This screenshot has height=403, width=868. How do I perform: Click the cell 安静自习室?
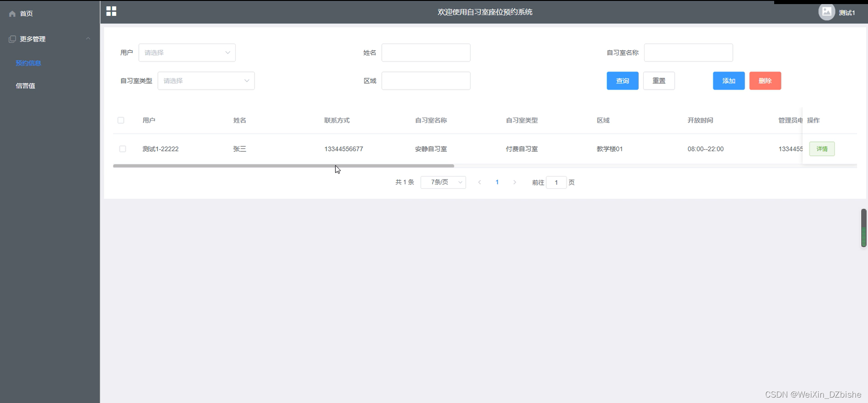431,149
